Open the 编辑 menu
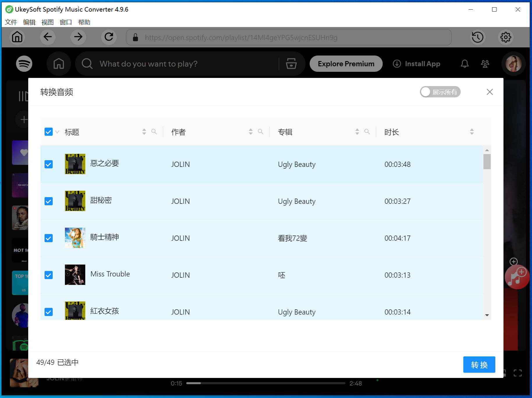Viewport: 532px width, 398px height. (29, 22)
